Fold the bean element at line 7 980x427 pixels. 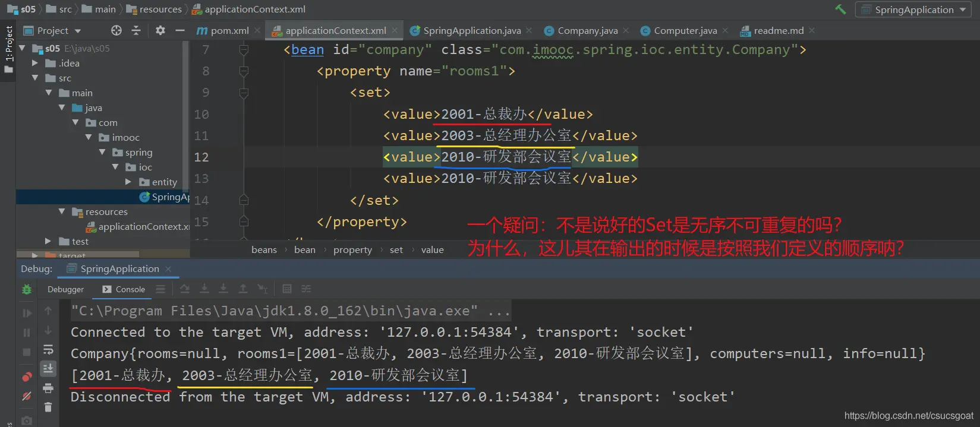(244, 50)
